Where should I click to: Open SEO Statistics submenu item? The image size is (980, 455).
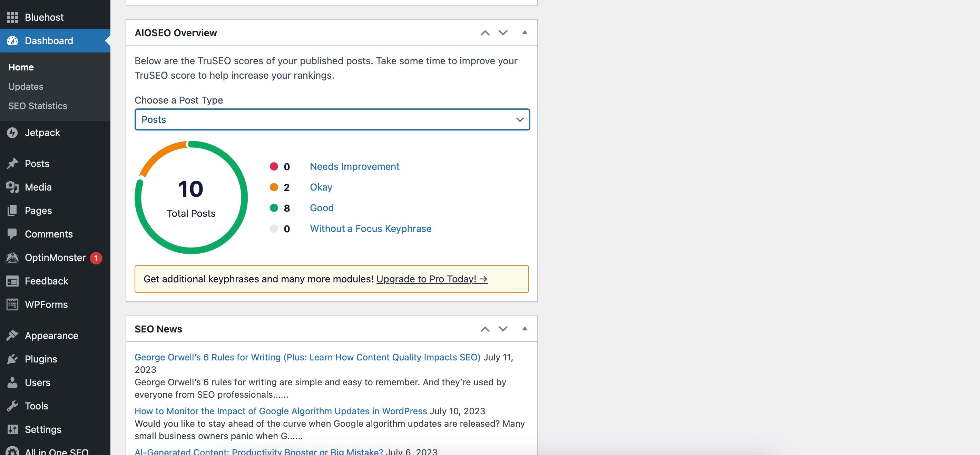point(38,106)
